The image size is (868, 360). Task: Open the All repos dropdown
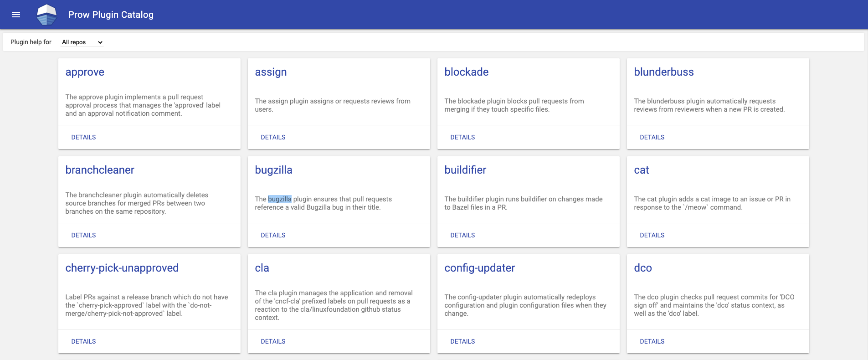(x=81, y=42)
